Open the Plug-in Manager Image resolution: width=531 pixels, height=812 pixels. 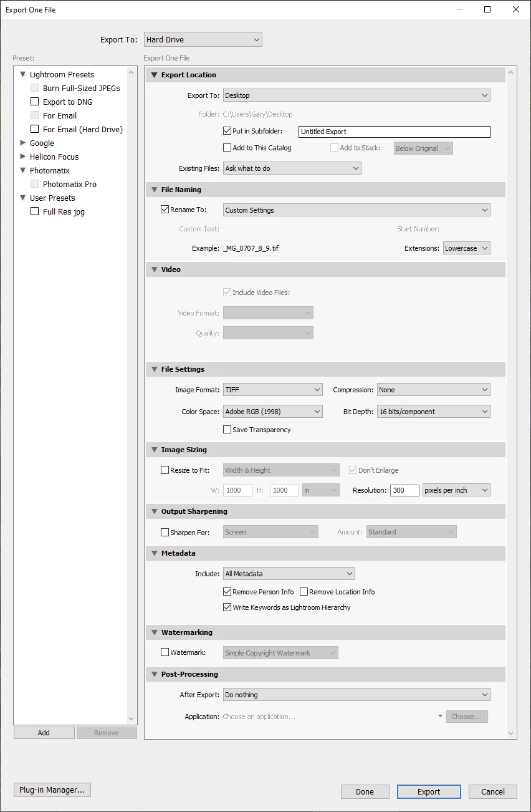[x=52, y=790]
